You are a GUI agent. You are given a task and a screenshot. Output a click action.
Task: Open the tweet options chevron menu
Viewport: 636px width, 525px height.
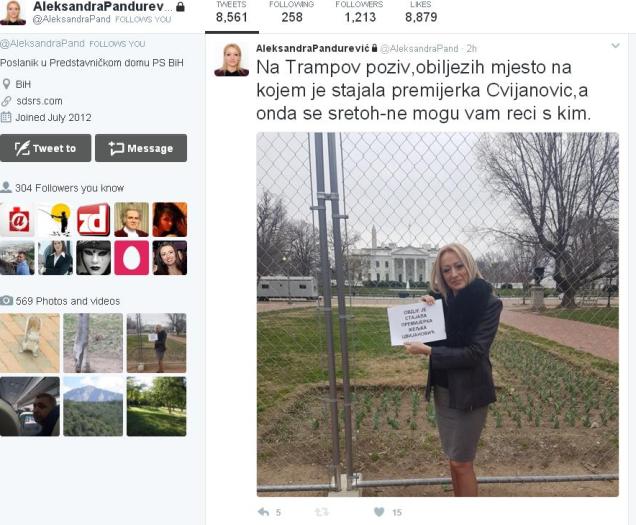click(615, 46)
